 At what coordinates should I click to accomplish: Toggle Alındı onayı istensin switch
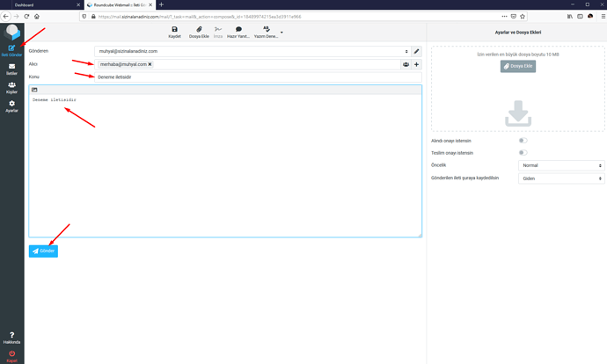[523, 141]
